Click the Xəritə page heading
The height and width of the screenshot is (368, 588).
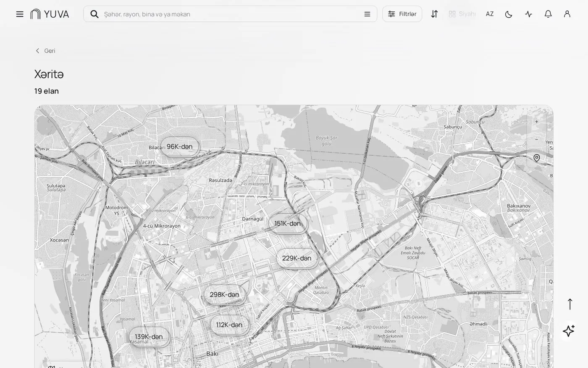pos(49,74)
